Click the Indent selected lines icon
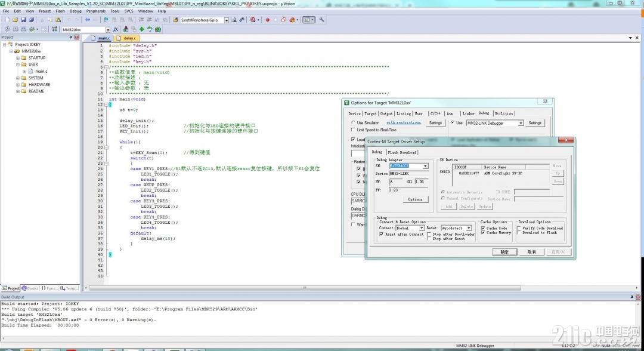The height and width of the screenshot is (351, 644). pos(141,20)
